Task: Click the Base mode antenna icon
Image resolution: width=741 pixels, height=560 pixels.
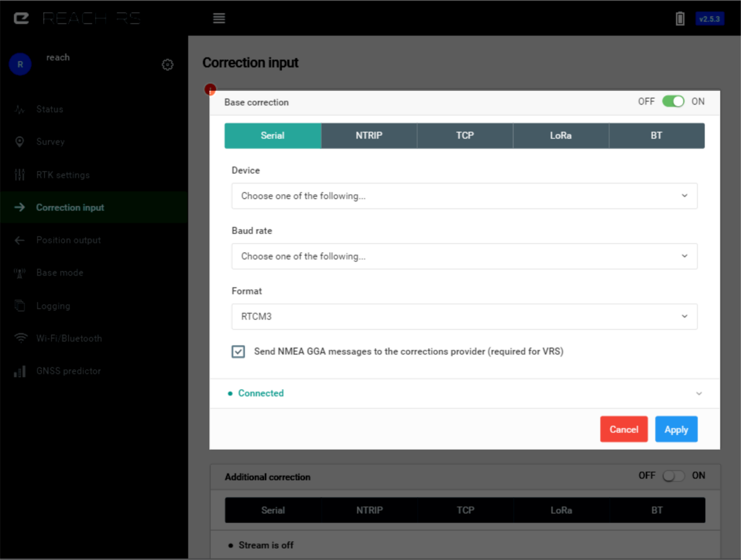Action: coord(20,273)
